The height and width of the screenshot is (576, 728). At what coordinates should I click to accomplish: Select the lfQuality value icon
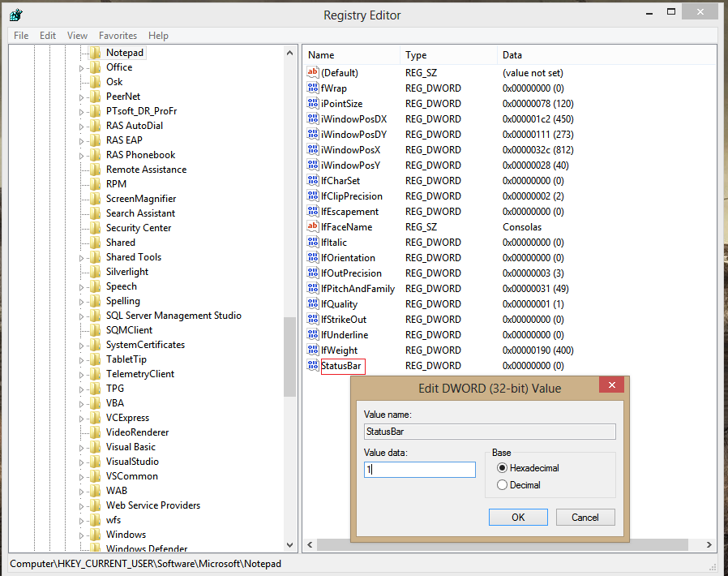pyautogui.click(x=313, y=303)
